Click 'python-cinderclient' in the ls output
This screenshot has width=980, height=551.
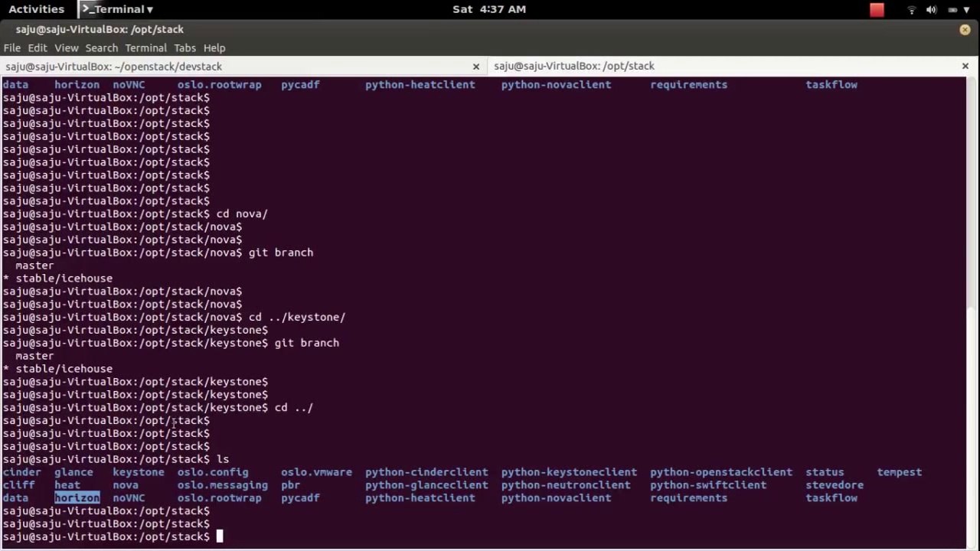coord(426,472)
